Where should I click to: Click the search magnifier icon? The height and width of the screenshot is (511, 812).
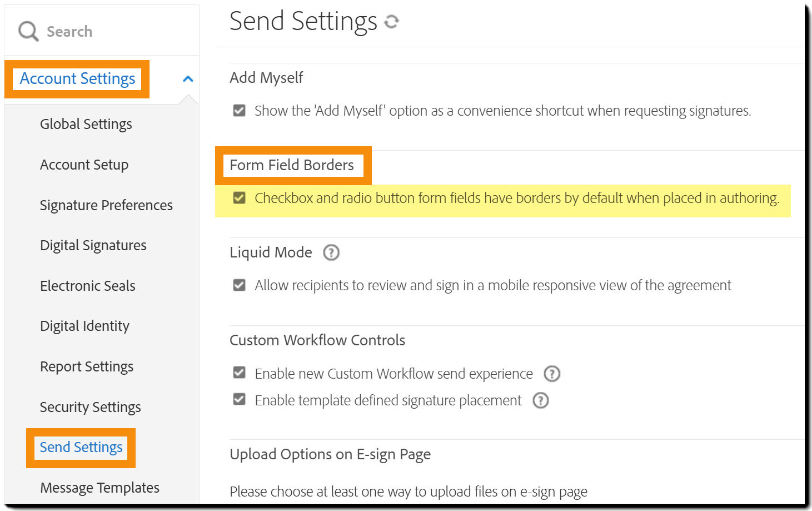(28, 31)
